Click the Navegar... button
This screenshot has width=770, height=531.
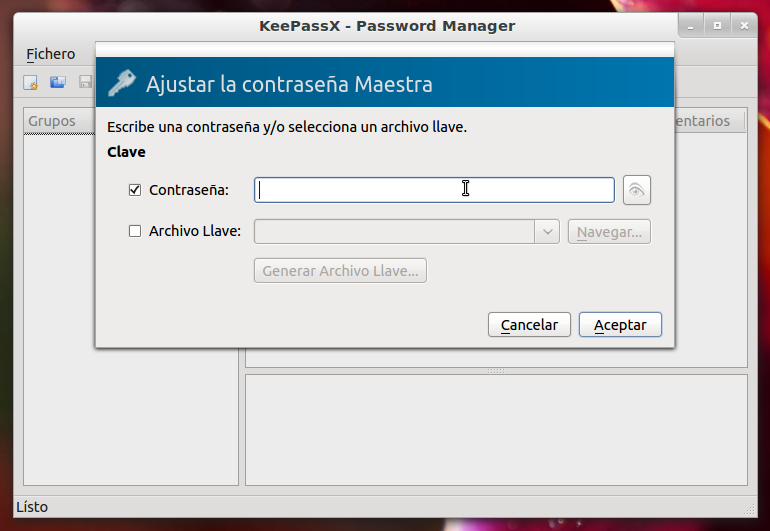[x=609, y=231]
